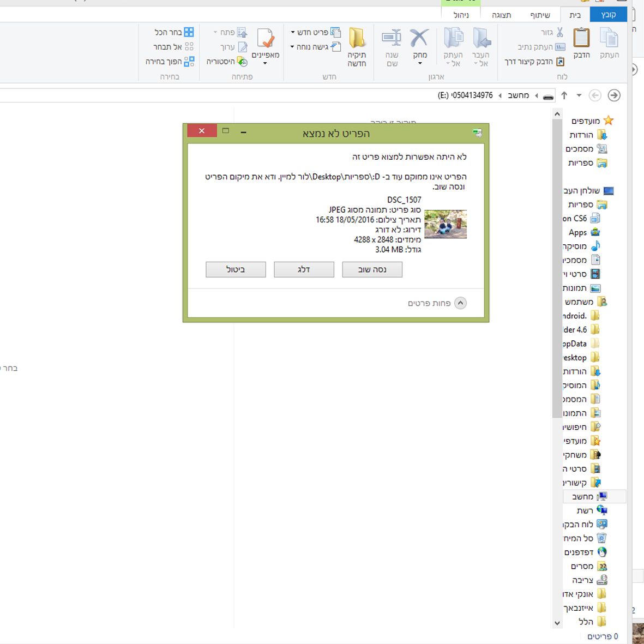The image size is (644, 644).
Task: Switch to the שיתוף (Share) tab
Action: [x=540, y=15]
